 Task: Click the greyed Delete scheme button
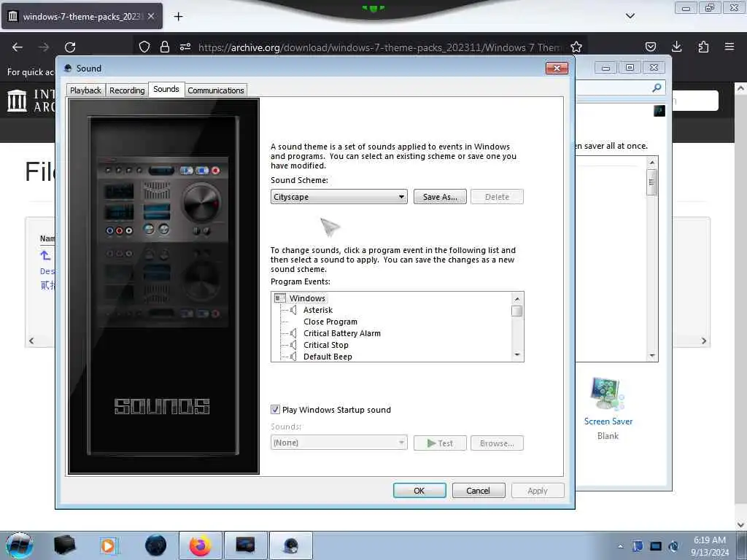497,197
